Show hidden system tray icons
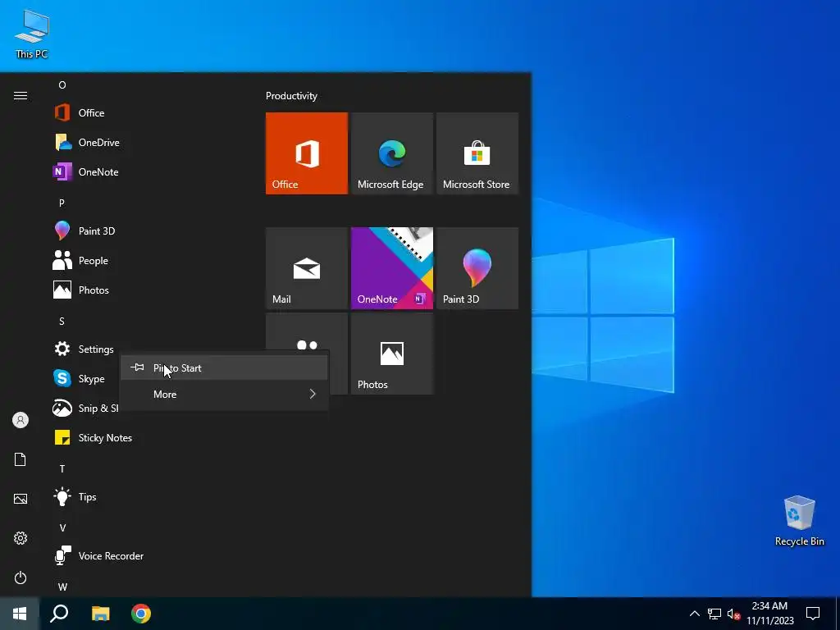This screenshot has width=840, height=630. coord(694,614)
